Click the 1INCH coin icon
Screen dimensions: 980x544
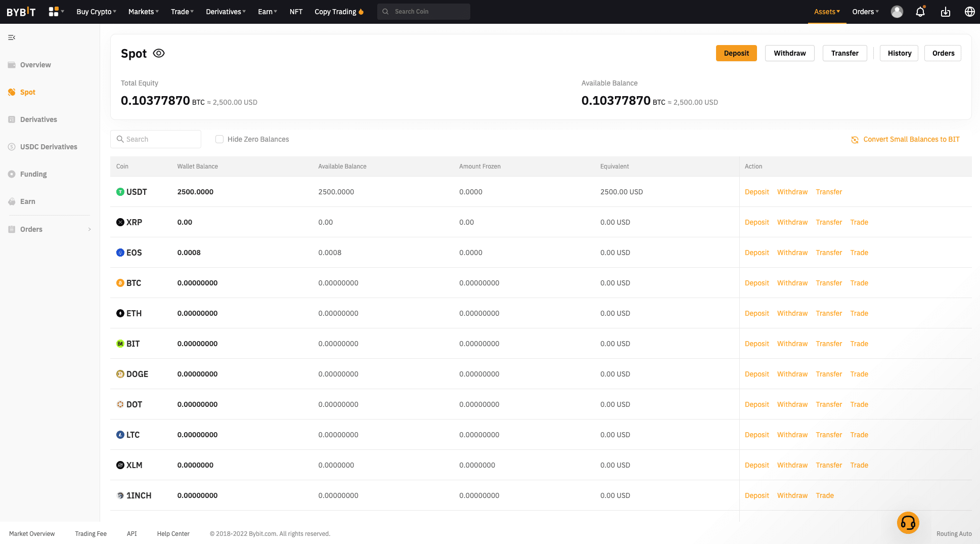(x=120, y=495)
